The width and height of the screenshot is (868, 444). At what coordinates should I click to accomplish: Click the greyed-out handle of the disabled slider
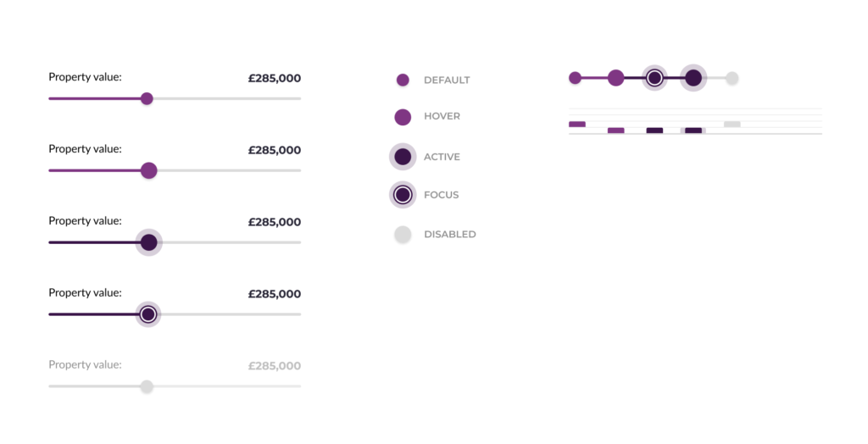point(147,386)
